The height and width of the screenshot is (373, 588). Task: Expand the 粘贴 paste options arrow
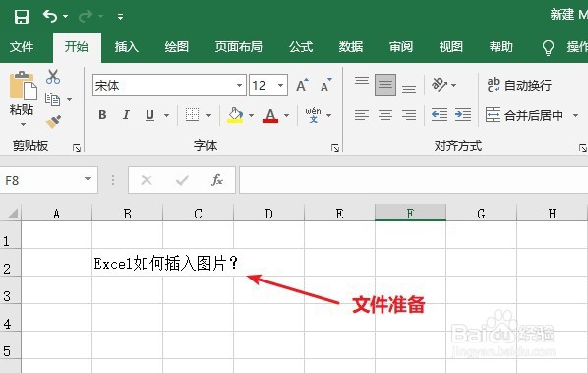23,124
